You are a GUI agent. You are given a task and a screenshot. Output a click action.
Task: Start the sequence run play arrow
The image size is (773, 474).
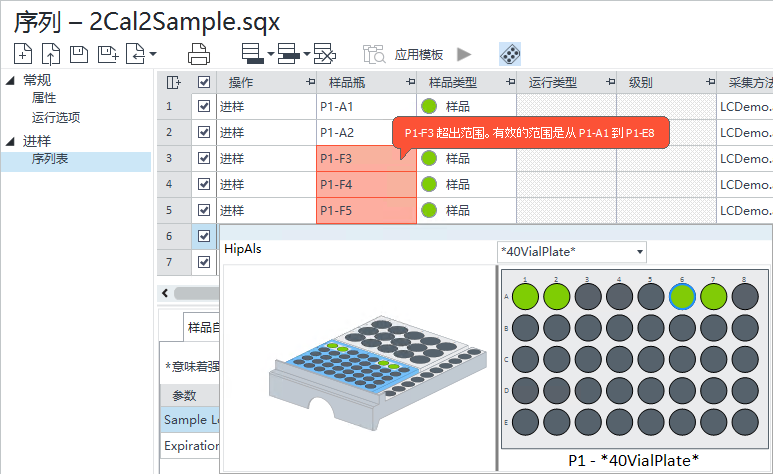[x=464, y=54]
